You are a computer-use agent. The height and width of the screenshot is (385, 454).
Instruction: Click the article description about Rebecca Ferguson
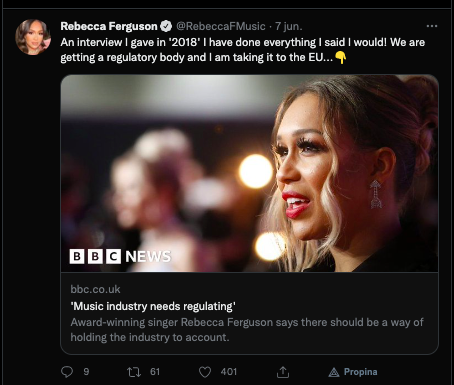pos(247,330)
